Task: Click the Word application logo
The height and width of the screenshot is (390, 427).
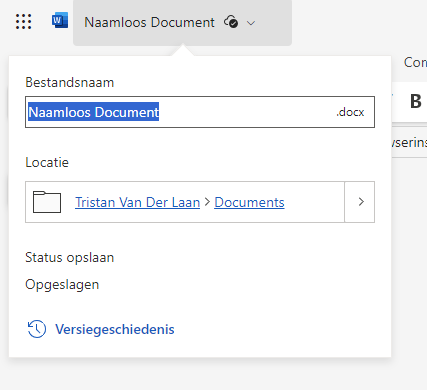Action: tap(60, 21)
